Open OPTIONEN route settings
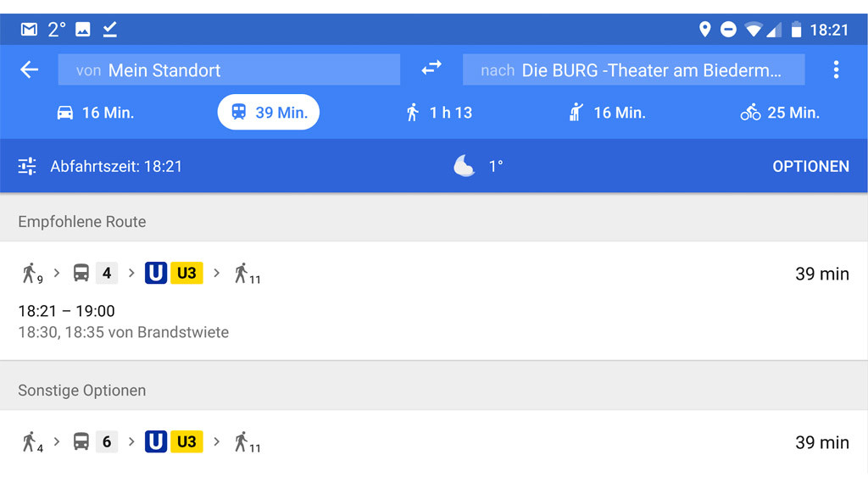This screenshot has width=868, height=488. pos(810,166)
